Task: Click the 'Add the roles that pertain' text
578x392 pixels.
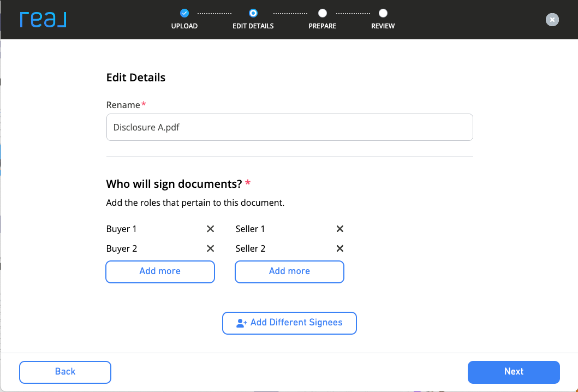Action: 195,203
